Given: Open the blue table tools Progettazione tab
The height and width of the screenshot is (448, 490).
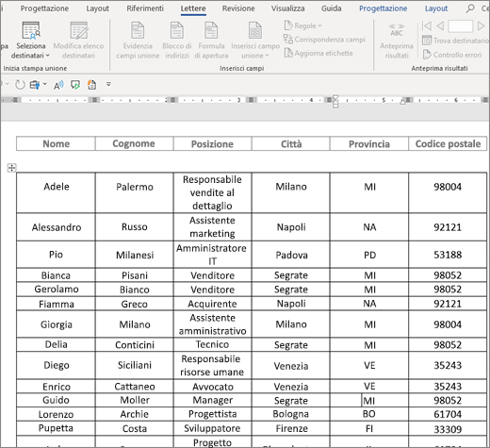Looking at the screenshot, I should pyautogui.click(x=384, y=8).
